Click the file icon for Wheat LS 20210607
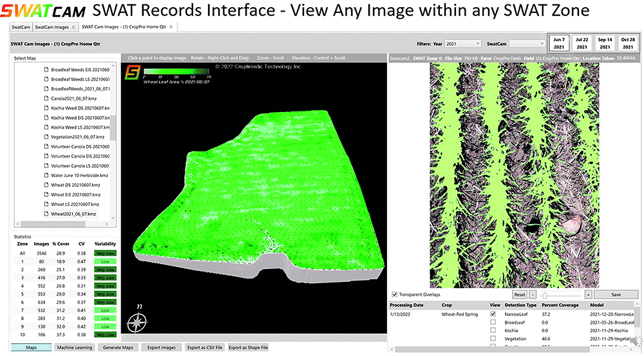Image resolution: width=644 pixels, height=356 pixels. pyautogui.click(x=46, y=204)
